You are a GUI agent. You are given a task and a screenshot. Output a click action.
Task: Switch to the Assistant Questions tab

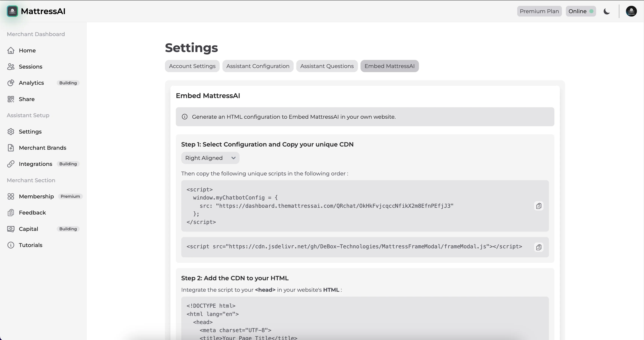327,66
